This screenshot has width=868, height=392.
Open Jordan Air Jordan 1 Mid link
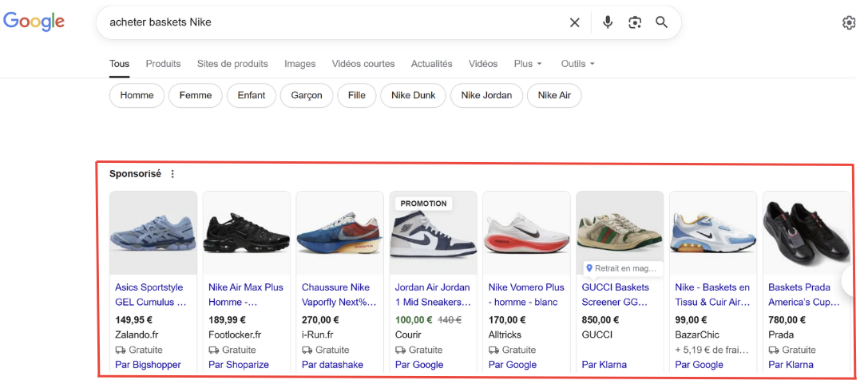pos(433,295)
